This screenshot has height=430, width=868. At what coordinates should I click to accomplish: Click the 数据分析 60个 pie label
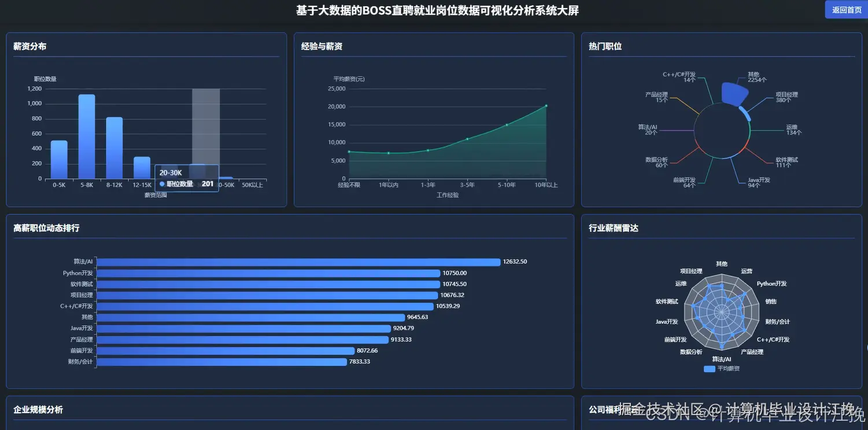(656, 162)
